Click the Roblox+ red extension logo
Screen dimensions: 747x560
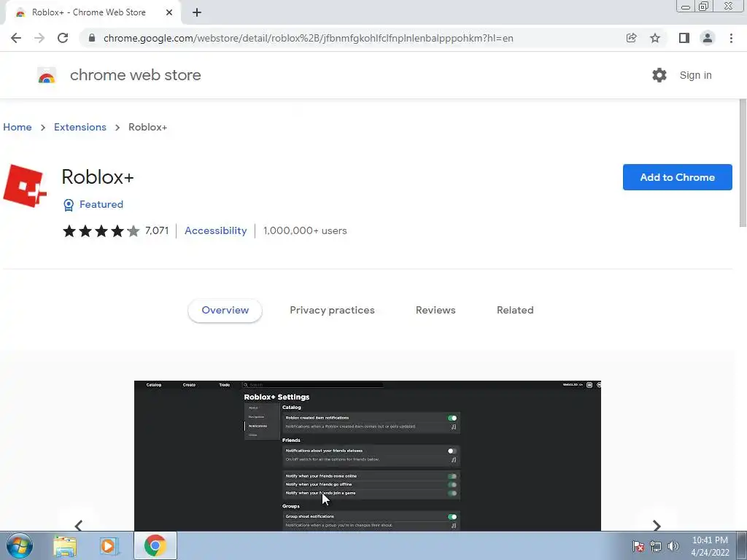[x=25, y=186]
